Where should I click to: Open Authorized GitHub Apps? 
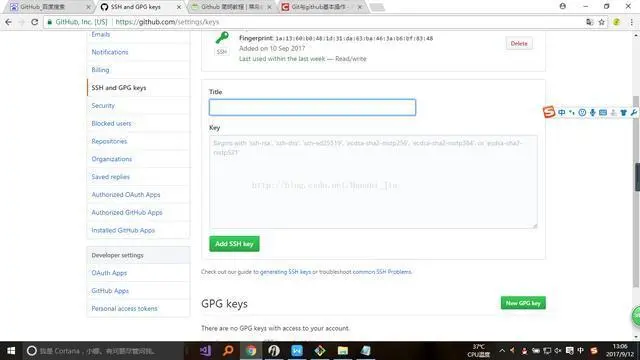tap(127, 213)
